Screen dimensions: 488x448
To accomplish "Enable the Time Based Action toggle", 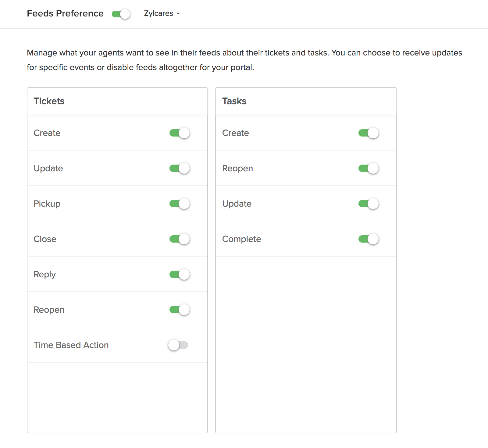I will (178, 345).
